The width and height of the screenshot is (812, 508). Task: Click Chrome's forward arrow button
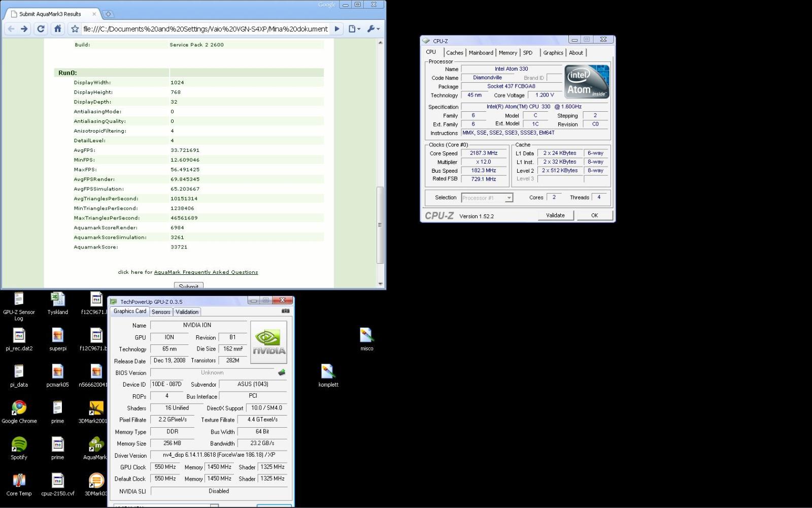pyautogui.click(x=24, y=29)
